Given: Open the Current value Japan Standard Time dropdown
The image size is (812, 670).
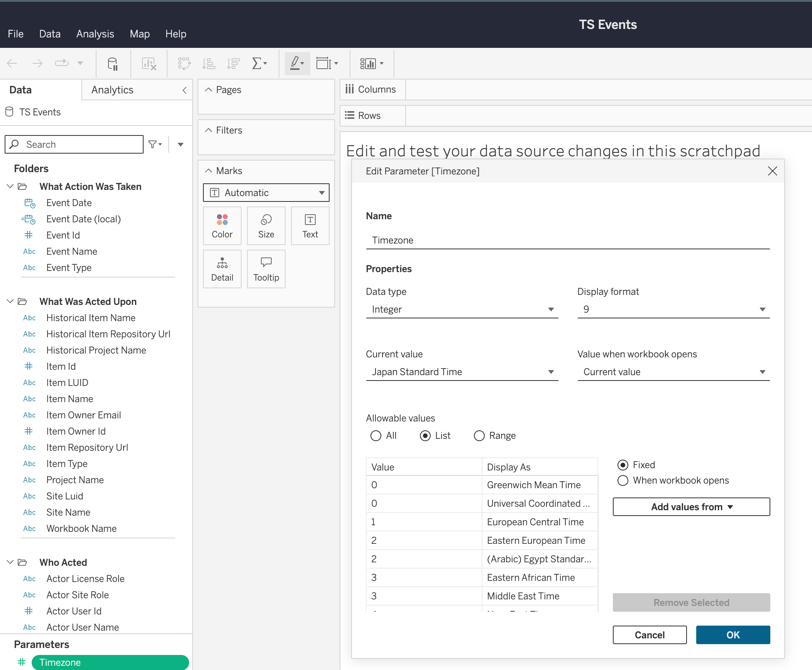Looking at the screenshot, I should pos(462,372).
